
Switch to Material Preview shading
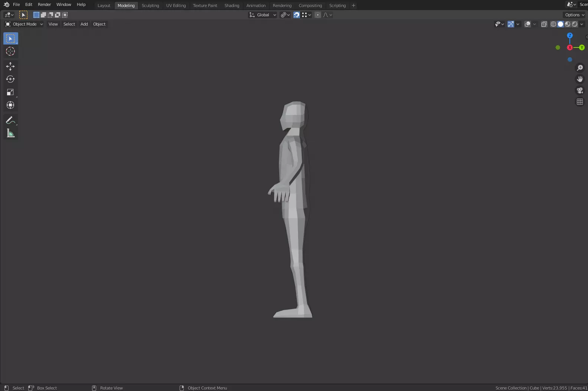coord(568,24)
